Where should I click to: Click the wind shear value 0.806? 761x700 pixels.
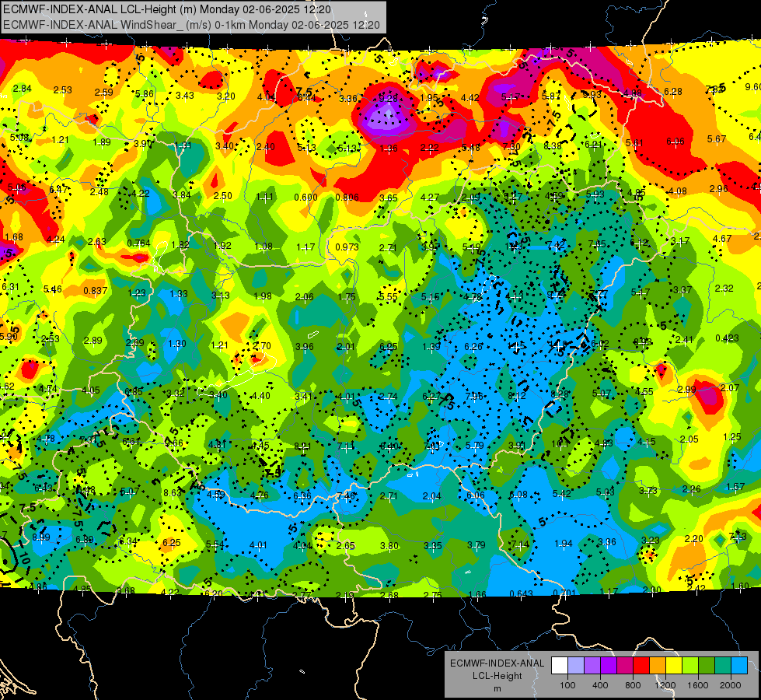point(347,198)
